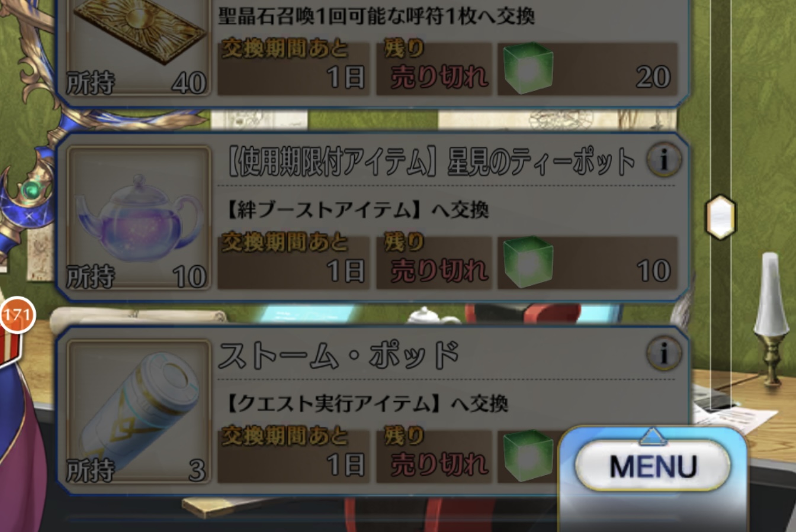Click the orange 171 badge
The height and width of the screenshot is (532, 796).
click(x=17, y=315)
